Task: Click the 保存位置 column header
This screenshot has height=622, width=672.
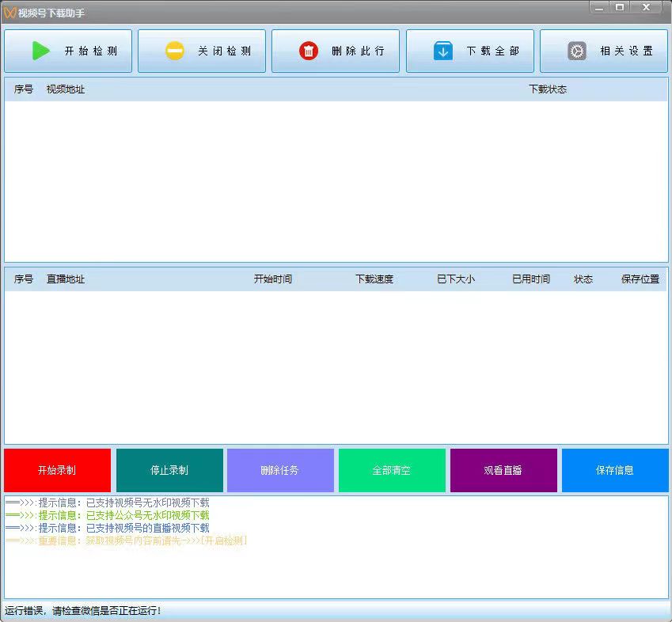Action: 640,279
